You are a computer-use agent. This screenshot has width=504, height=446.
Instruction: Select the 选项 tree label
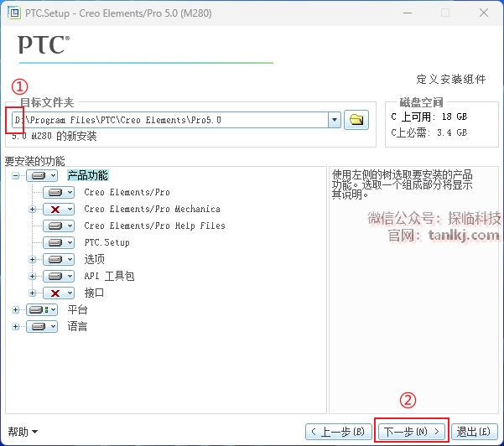click(x=94, y=259)
